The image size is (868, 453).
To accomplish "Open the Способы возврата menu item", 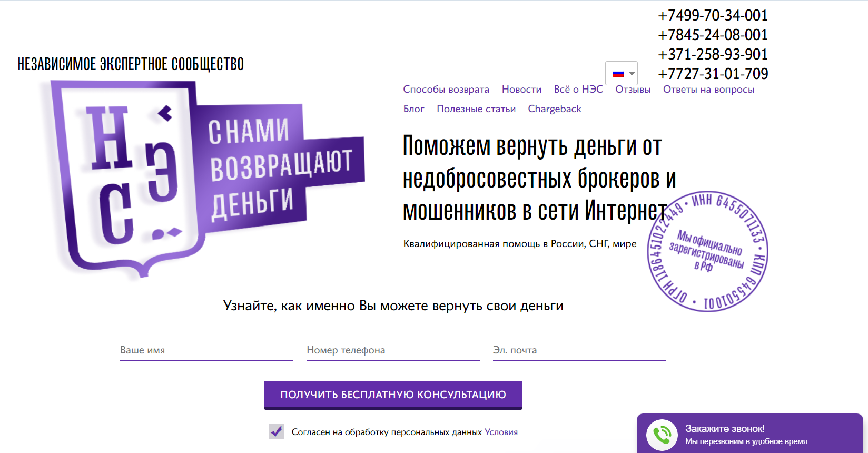I will coord(446,90).
